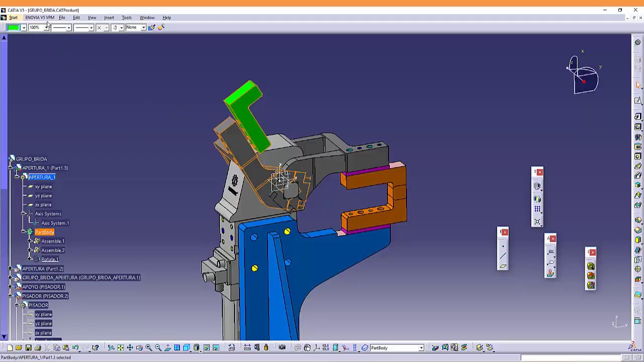Collapse the PartBody tree node

click(24, 232)
